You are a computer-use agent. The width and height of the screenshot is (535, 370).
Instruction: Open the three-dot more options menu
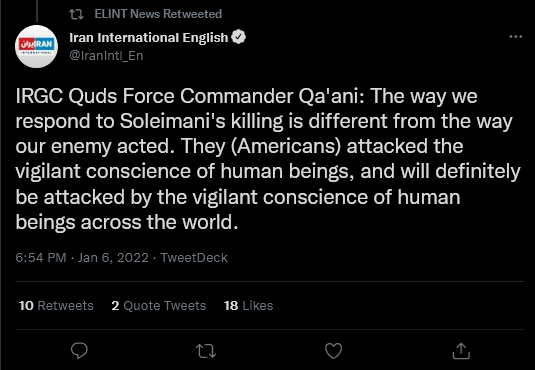[x=515, y=37]
